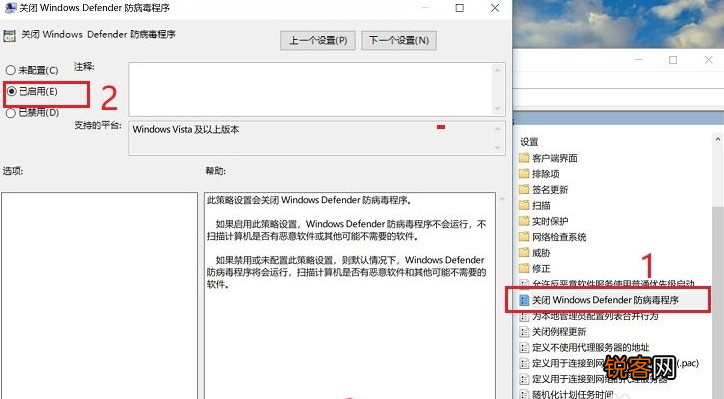The image size is (724, 399).
Task: Select the 已禁用(D) radio button
Action: coord(11,113)
